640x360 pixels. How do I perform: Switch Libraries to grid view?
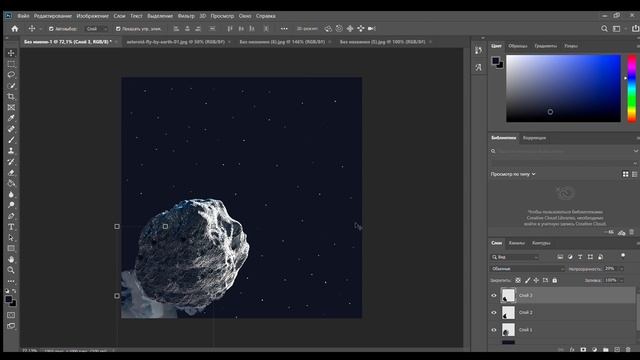pyautogui.click(x=625, y=174)
